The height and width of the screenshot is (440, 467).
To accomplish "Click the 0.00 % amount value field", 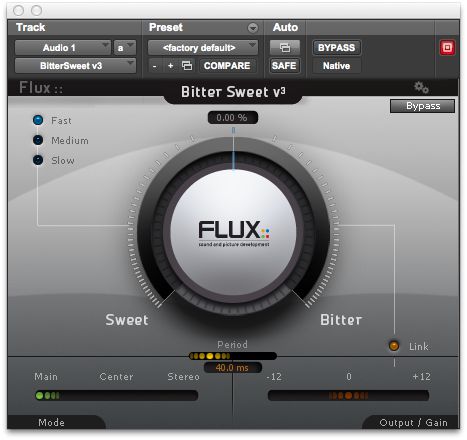I will [x=233, y=118].
